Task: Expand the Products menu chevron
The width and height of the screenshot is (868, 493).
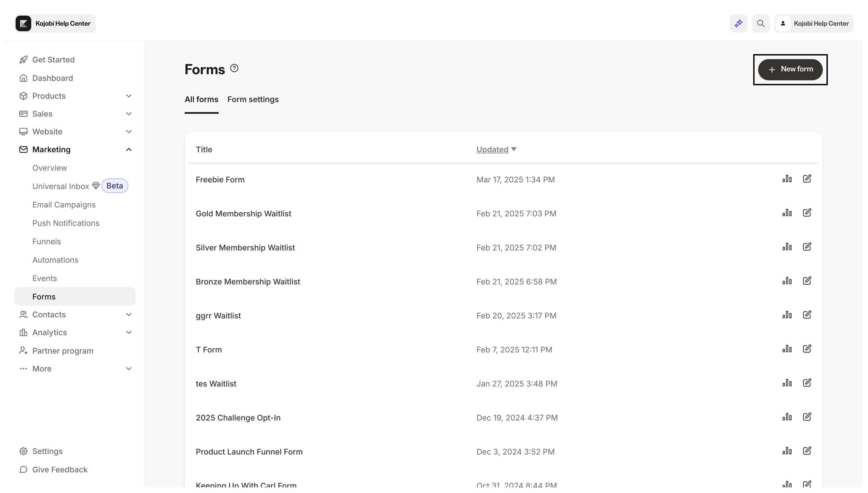Action: (129, 96)
